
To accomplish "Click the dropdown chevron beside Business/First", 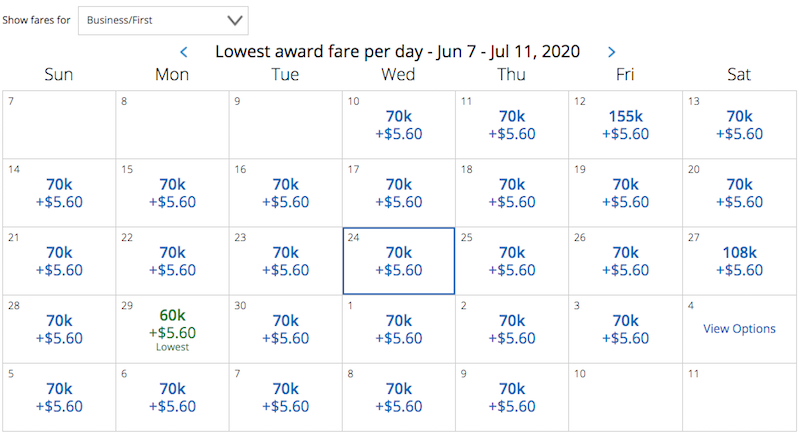I will pyautogui.click(x=235, y=20).
